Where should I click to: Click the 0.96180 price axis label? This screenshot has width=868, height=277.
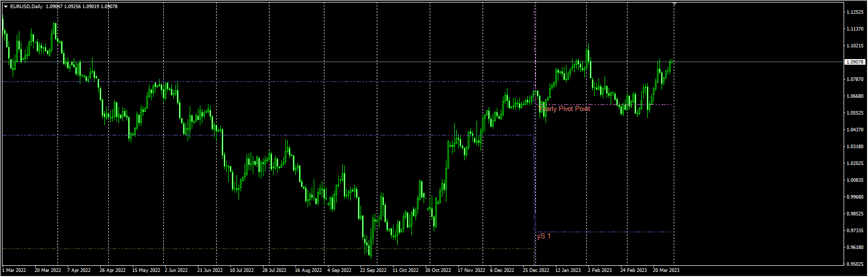click(856, 247)
